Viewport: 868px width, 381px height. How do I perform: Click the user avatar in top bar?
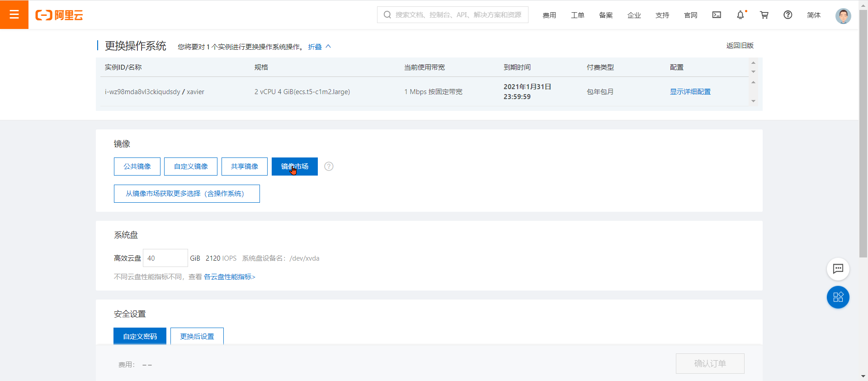click(x=843, y=16)
